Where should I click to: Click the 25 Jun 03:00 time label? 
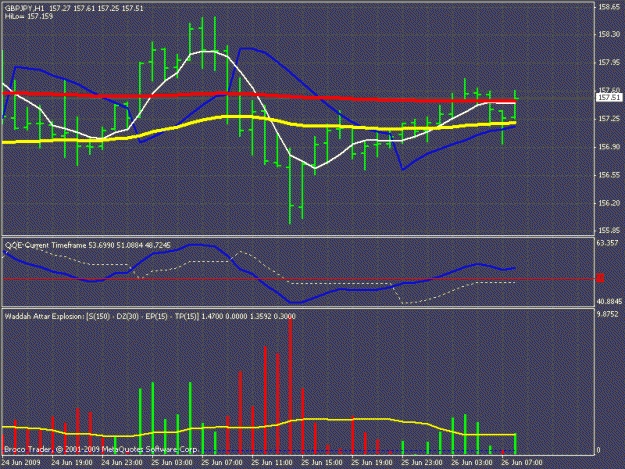pos(172,463)
